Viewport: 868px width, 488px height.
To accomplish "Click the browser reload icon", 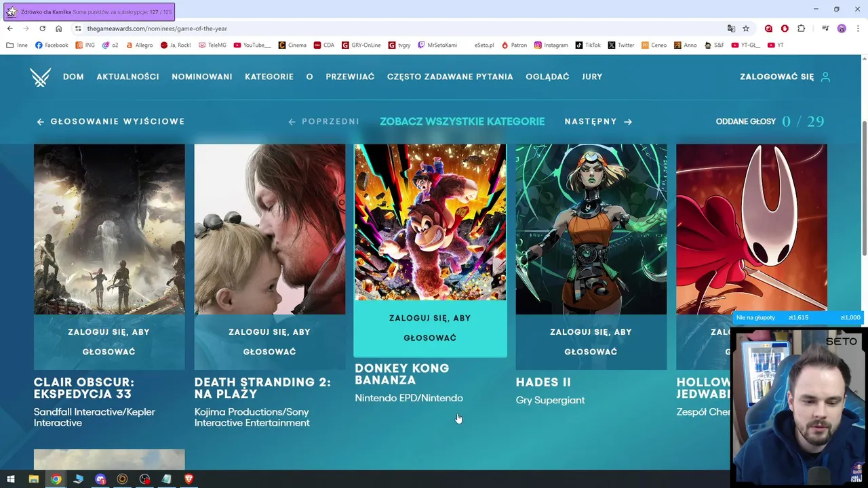I will [x=42, y=28].
